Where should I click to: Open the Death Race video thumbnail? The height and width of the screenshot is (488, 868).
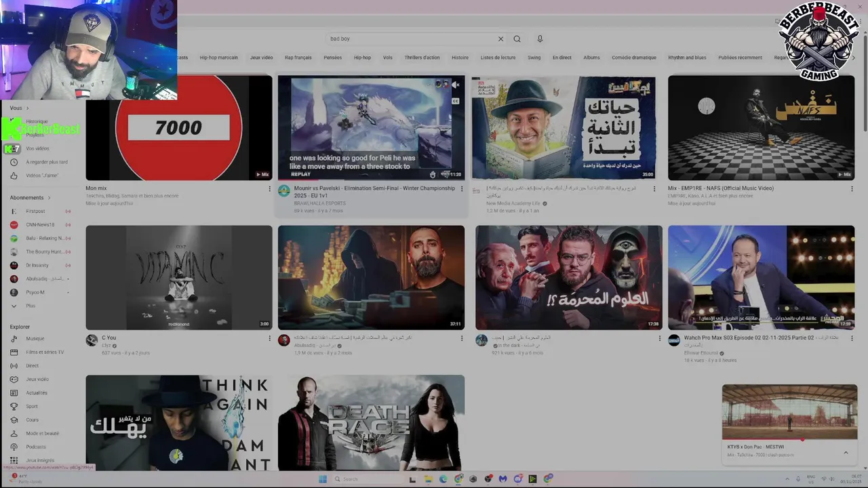coord(371,423)
